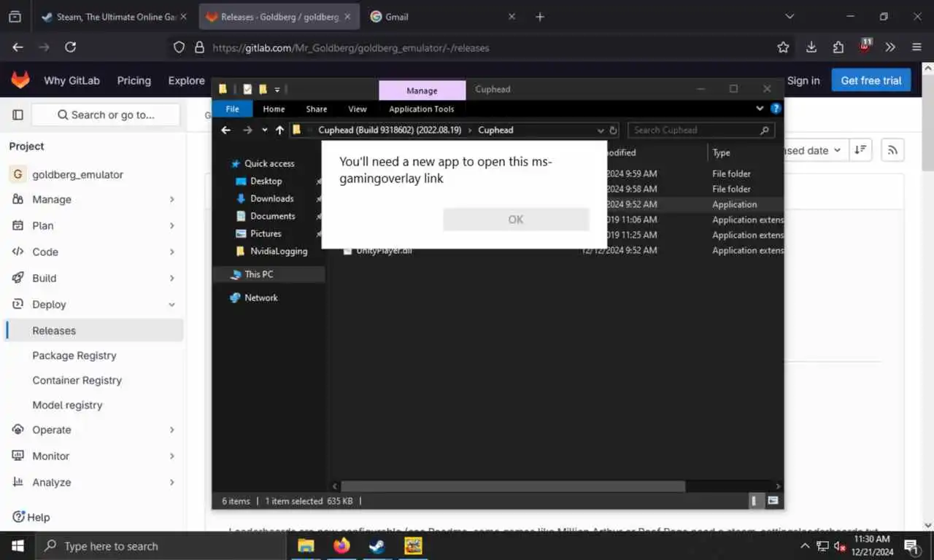This screenshot has height=560, width=934.
Task: Open the Why GitLab menu
Action: (x=72, y=80)
